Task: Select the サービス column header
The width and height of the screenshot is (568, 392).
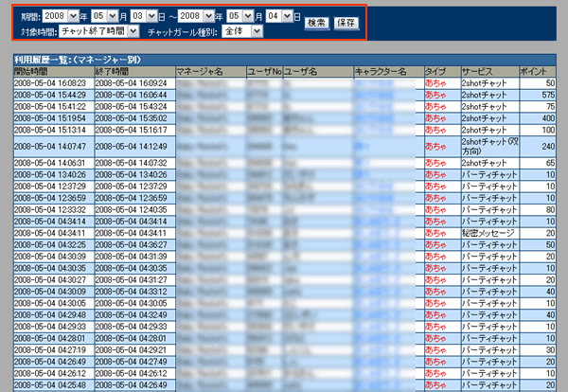Action: click(478, 71)
